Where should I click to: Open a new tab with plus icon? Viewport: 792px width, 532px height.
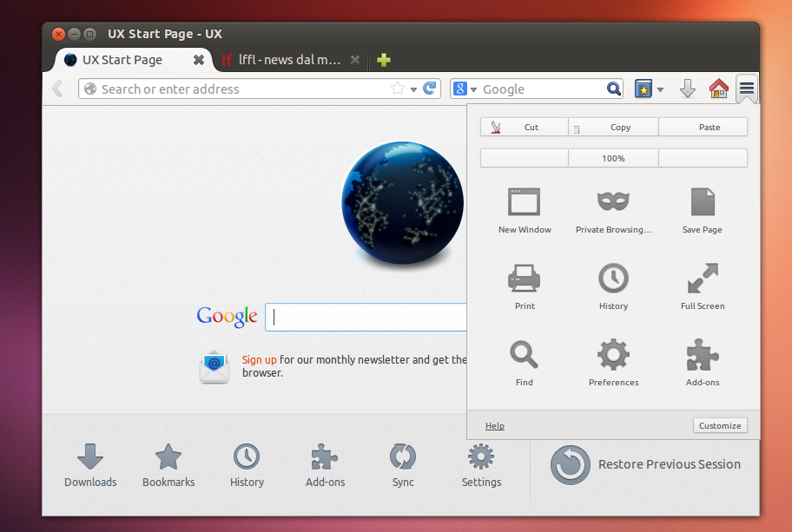(x=383, y=60)
